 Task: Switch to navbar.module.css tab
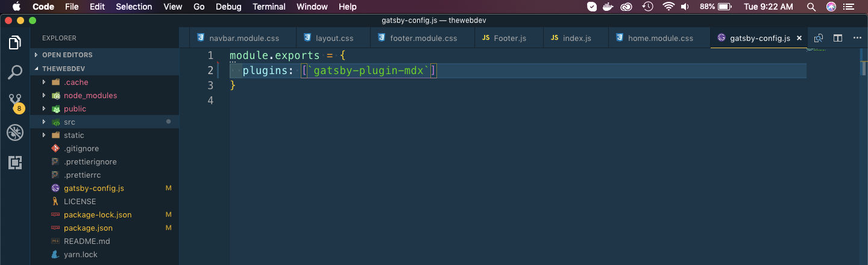click(242, 38)
